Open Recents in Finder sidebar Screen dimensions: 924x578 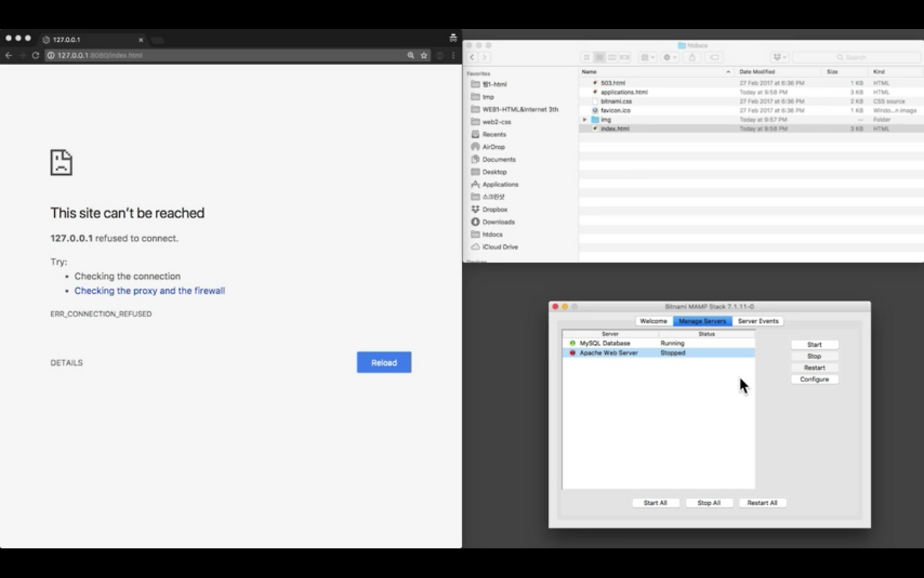pyautogui.click(x=494, y=134)
